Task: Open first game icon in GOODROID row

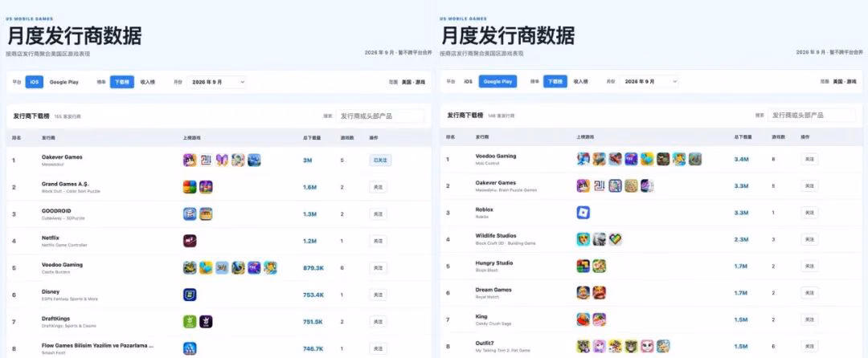Action: point(190,214)
